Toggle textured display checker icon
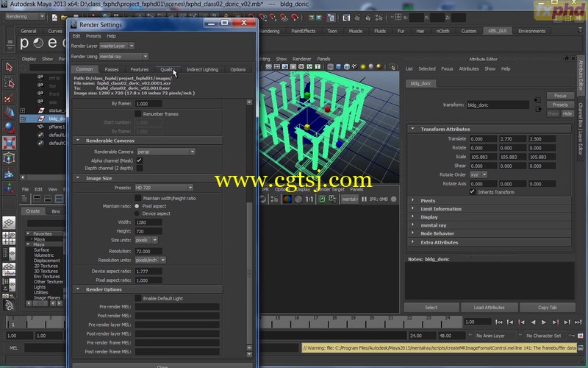The width and height of the screenshot is (588, 368). [x=355, y=67]
